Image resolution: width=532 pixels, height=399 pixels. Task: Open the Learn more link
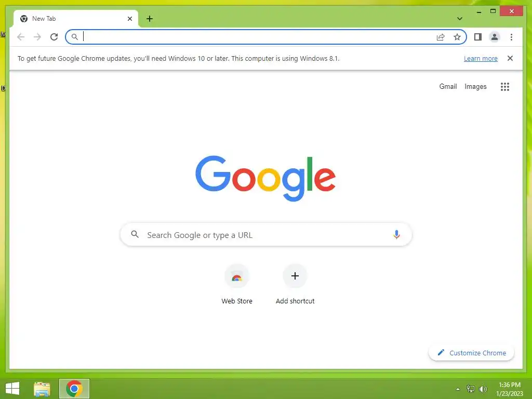point(481,58)
